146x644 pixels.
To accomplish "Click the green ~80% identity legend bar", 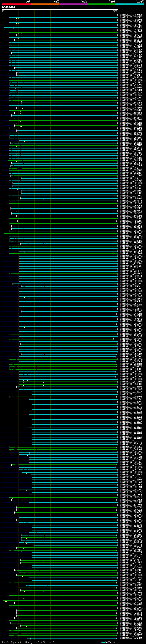I will coord(101,4).
